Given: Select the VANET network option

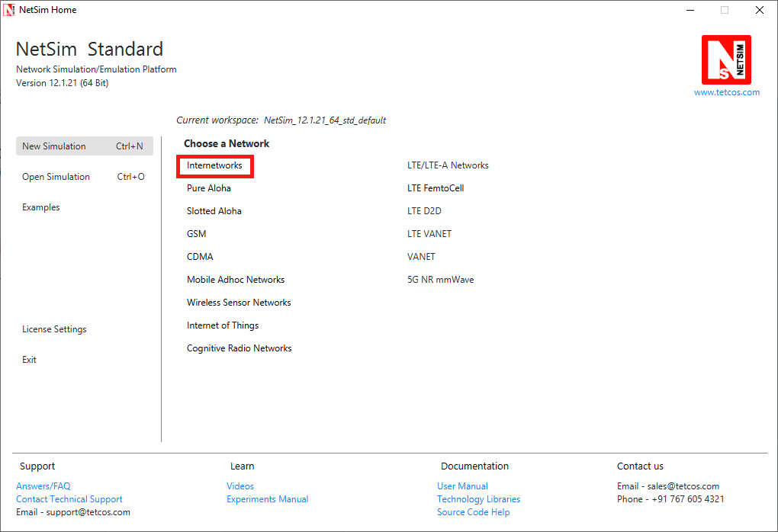Looking at the screenshot, I should (421, 257).
